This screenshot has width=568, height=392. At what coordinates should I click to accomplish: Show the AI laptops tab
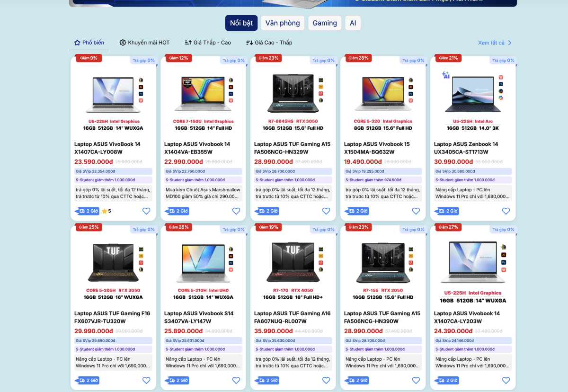(x=353, y=23)
